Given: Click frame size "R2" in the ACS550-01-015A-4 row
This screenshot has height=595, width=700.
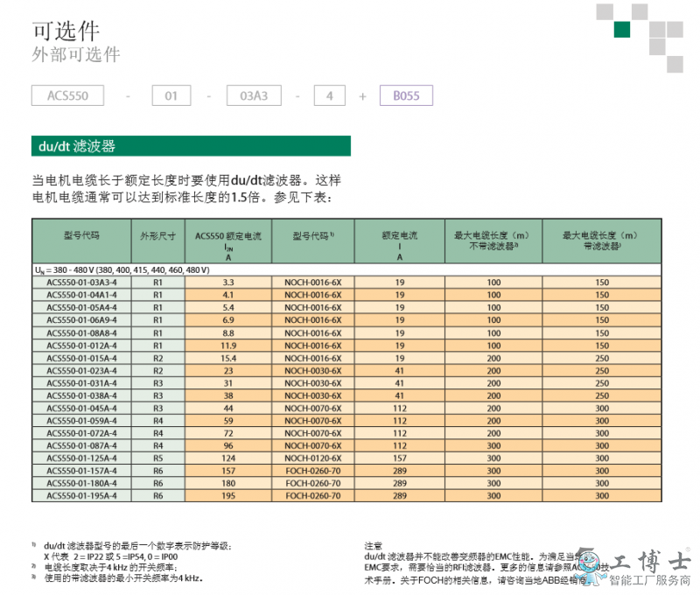Looking at the screenshot, I should (x=158, y=359).
